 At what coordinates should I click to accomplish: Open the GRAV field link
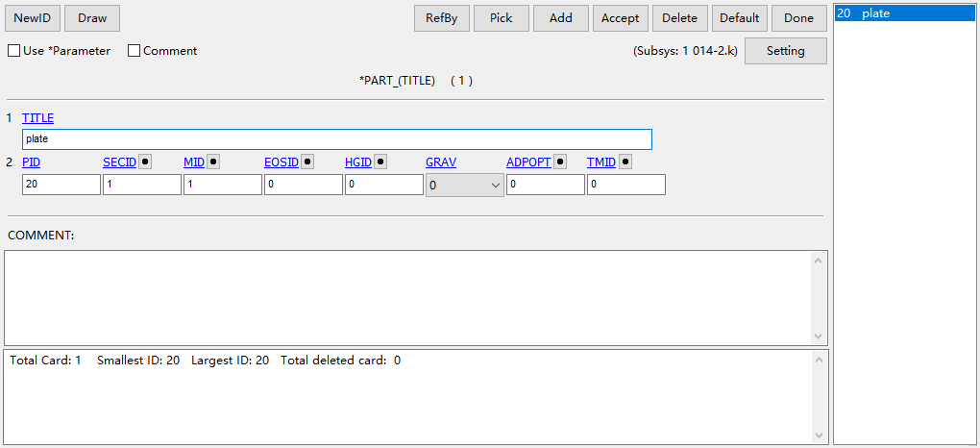[x=441, y=162]
